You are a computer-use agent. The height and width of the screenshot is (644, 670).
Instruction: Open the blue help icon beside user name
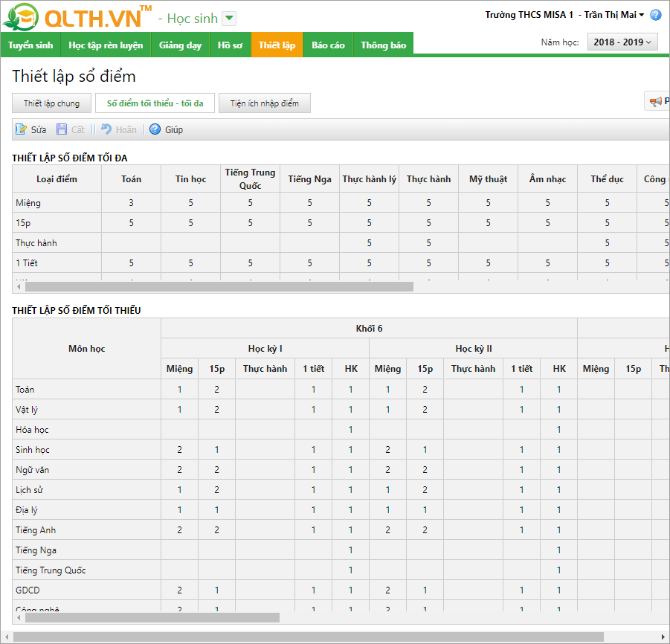pos(656,15)
